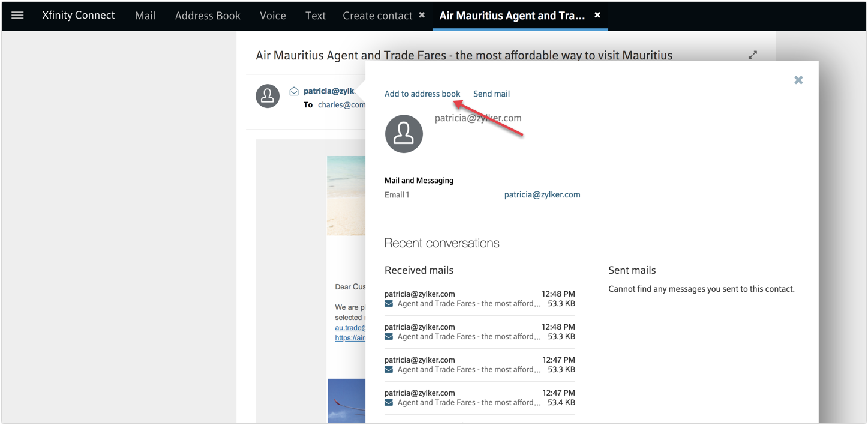Click the au.trade email link in the message body

tap(350, 328)
